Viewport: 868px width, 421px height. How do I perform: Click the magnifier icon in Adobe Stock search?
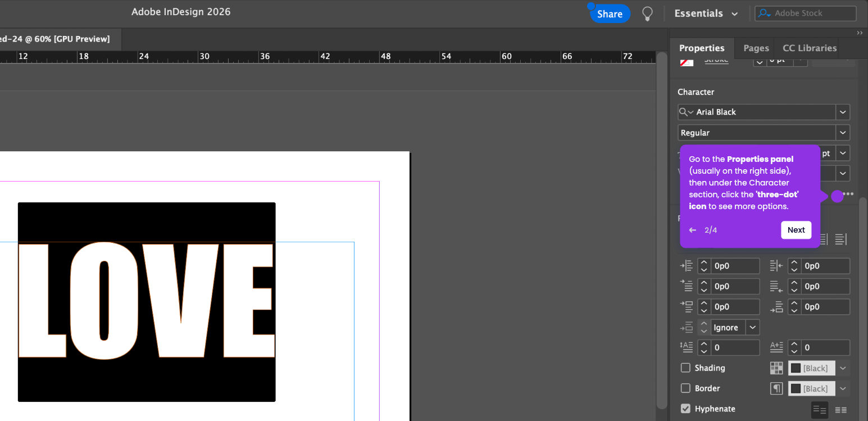764,13
